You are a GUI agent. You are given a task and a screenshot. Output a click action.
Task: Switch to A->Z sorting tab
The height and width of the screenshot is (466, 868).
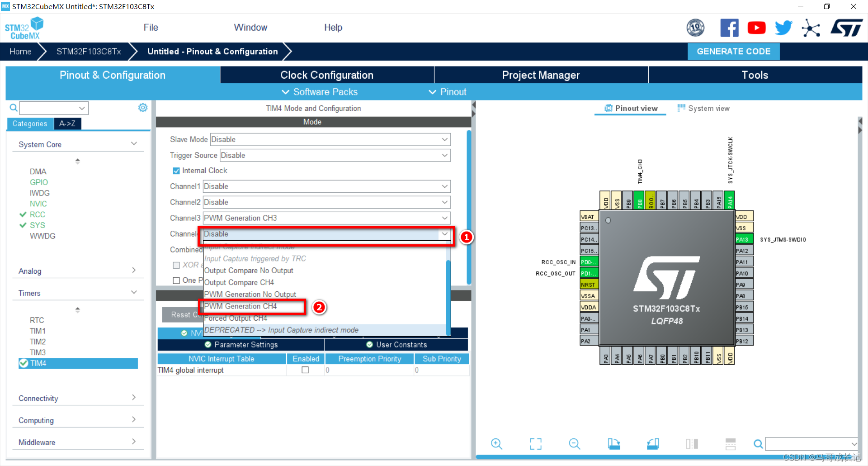[67, 124]
